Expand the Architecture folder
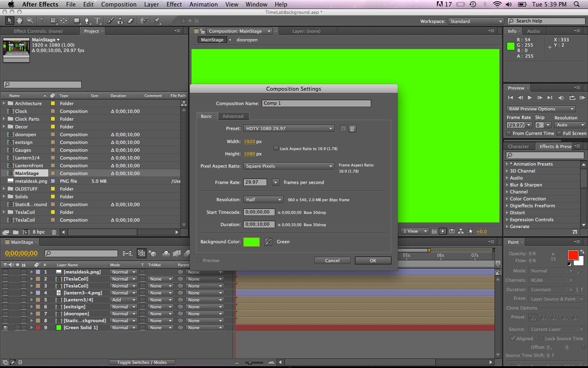The width and height of the screenshot is (588, 368). (x=4, y=103)
